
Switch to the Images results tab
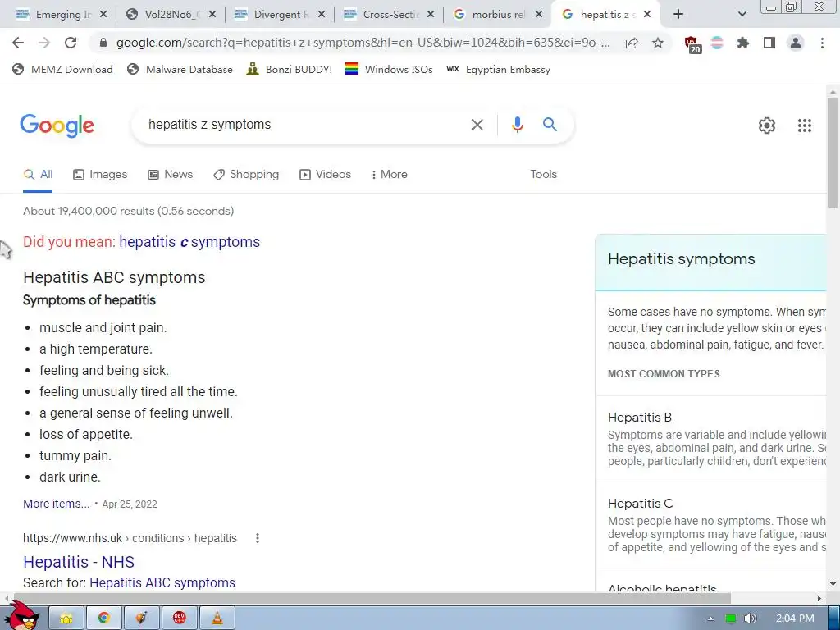click(100, 174)
